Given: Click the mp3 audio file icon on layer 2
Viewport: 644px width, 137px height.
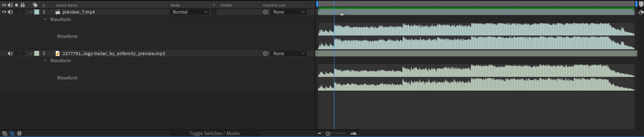Looking at the screenshot, I should pos(58,54).
